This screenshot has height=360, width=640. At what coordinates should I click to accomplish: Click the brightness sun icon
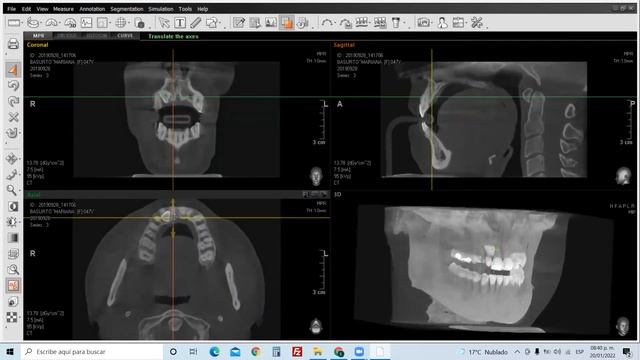(12, 222)
